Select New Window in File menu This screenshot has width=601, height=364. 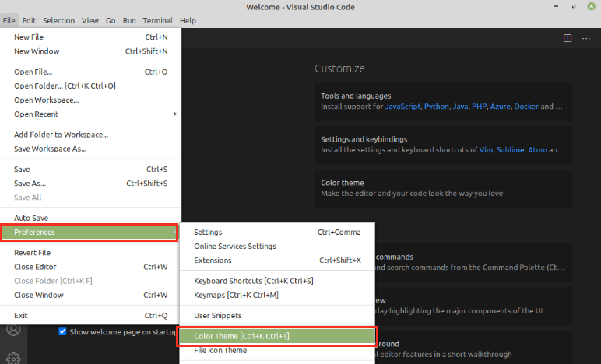[x=37, y=51]
